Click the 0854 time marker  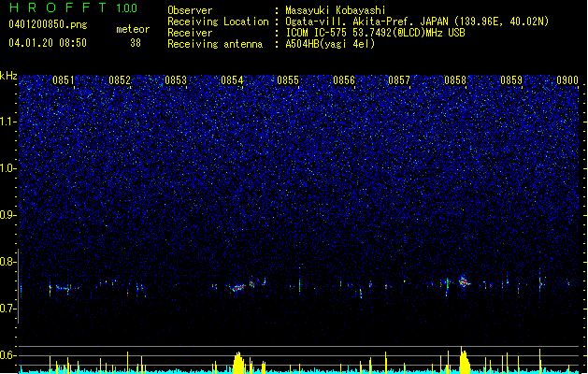pyautogui.click(x=232, y=80)
